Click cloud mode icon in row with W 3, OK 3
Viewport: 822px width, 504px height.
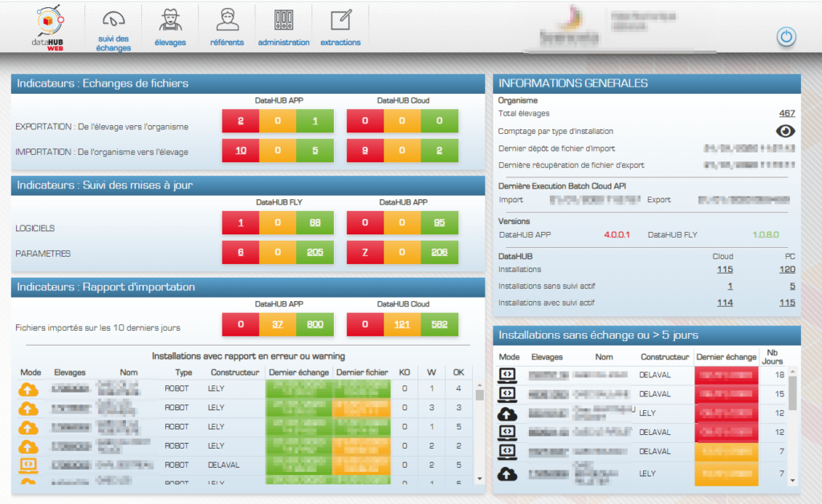tap(28, 408)
